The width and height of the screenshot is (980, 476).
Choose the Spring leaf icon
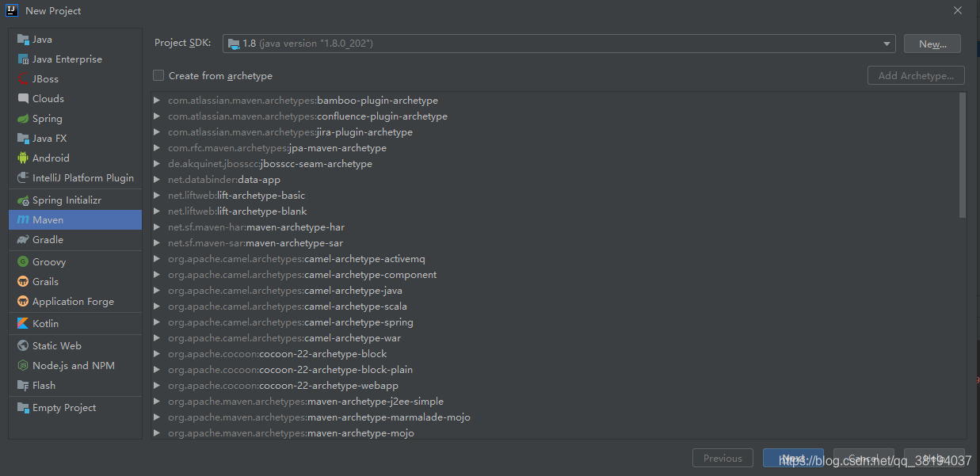[x=24, y=119]
